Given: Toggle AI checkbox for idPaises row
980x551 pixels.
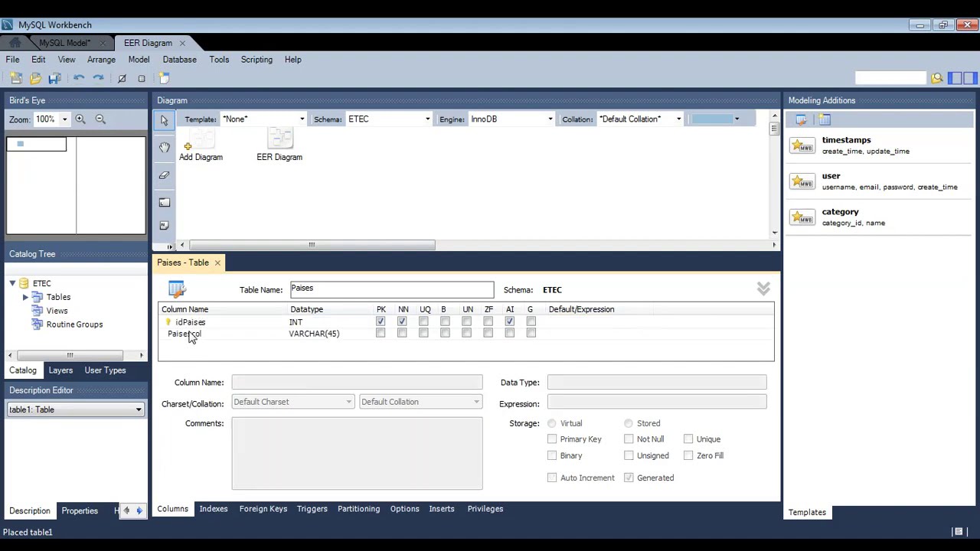Looking at the screenshot, I should [509, 322].
